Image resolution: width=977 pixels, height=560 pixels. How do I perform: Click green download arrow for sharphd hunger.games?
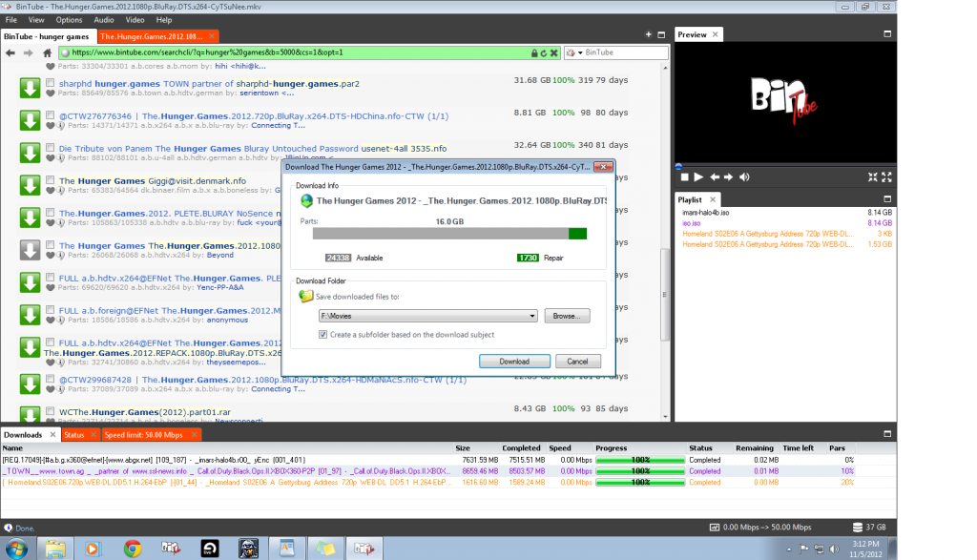click(31, 89)
